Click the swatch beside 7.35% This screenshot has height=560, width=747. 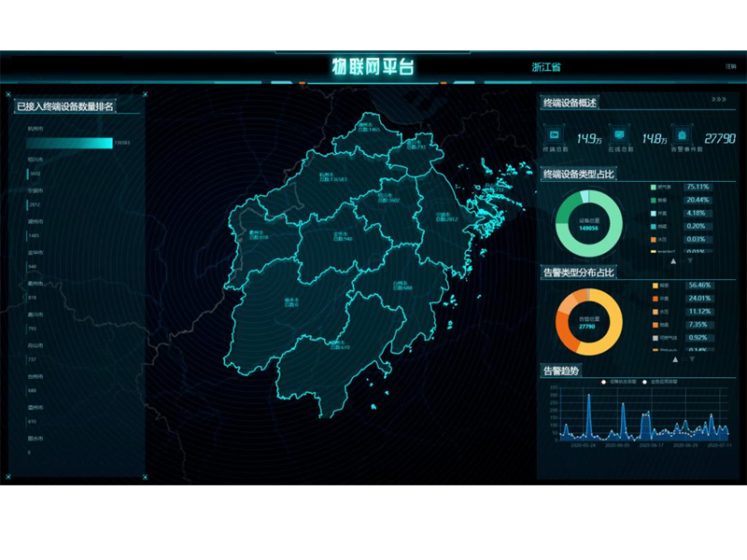pos(655,325)
